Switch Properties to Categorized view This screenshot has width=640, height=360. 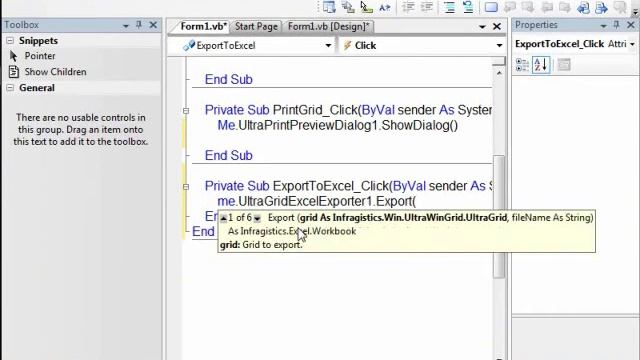pos(522,64)
